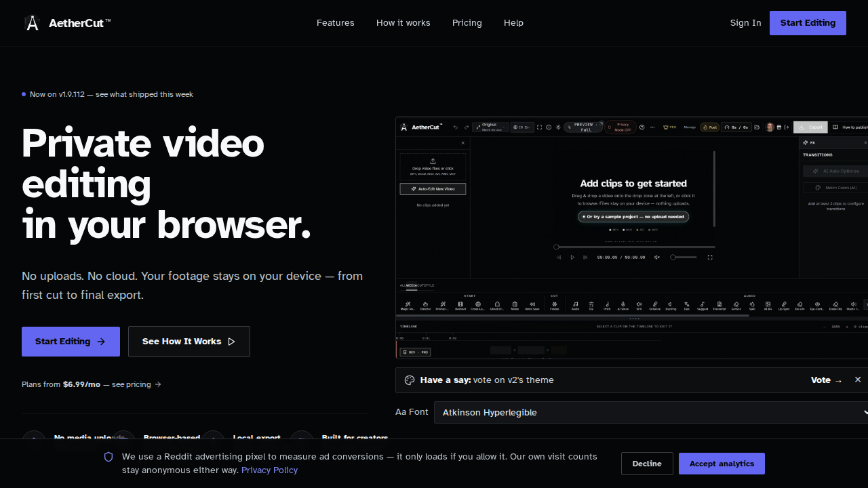This screenshot has height=488, width=868.
Task: Click the video progress bar in the preview
Action: (x=635, y=247)
